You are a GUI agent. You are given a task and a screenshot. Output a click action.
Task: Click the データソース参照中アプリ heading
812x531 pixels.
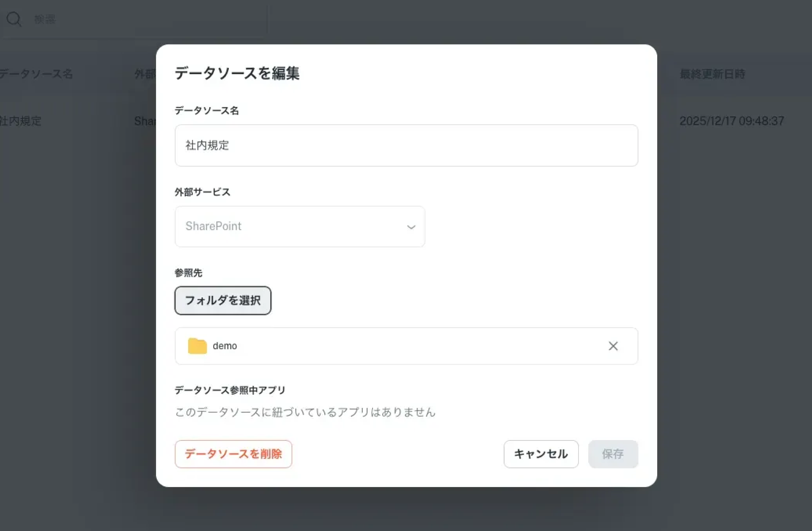pos(230,390)
